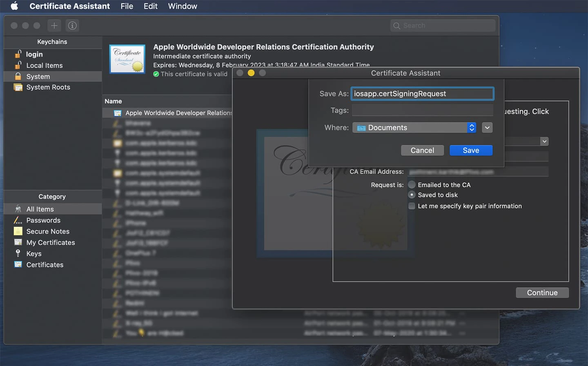Enable Let me specify key pair information
The image size is (588, 366).
click(x=412, y=206)
